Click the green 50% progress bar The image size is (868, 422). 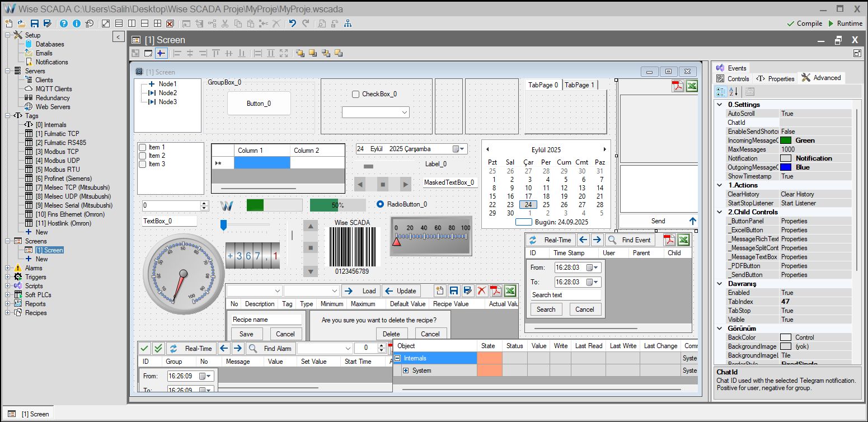pyautogui.click(x=337, y=204)
